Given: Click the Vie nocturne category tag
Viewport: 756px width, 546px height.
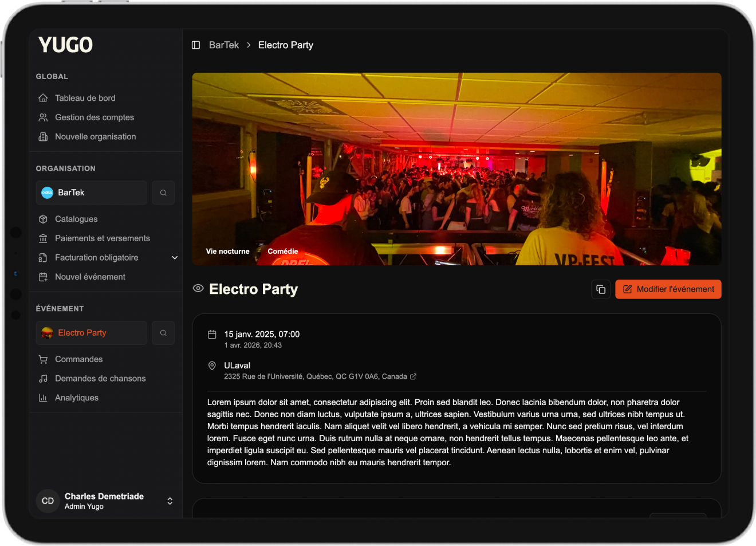Looking at the screenshot, I should coord(227,252).
